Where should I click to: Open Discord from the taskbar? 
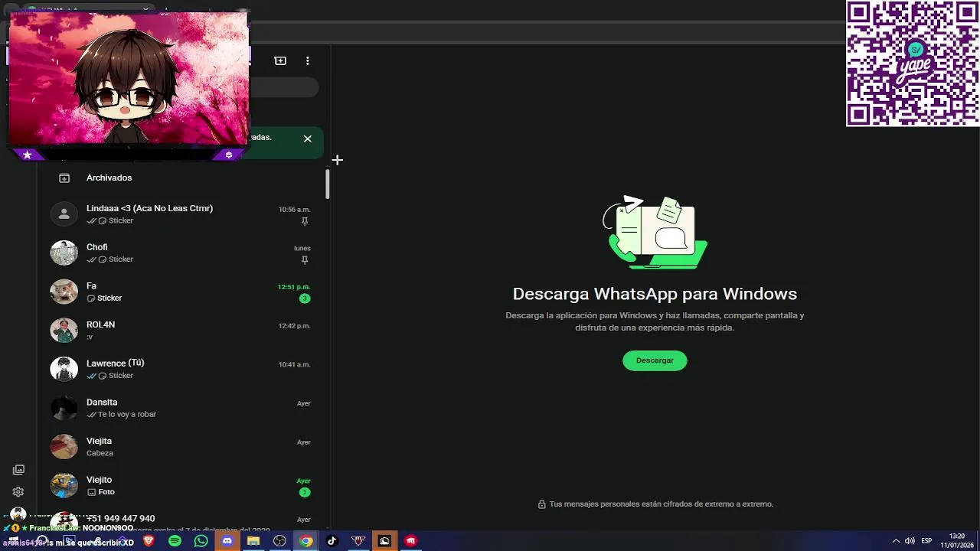[227, 541]
